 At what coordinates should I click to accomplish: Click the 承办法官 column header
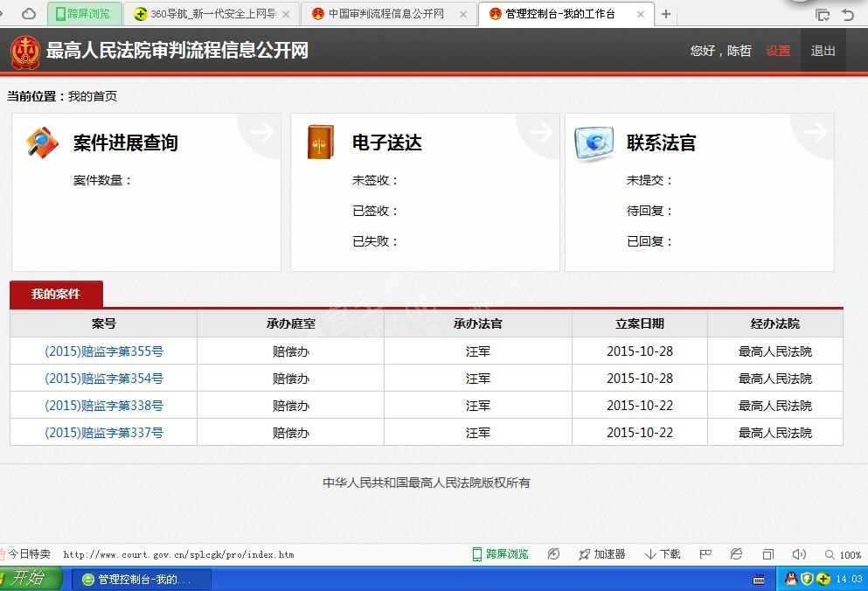[x=478, y=324]
